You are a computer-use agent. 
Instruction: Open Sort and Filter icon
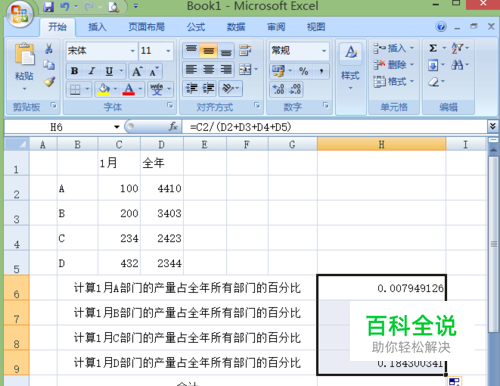[457, 48]
